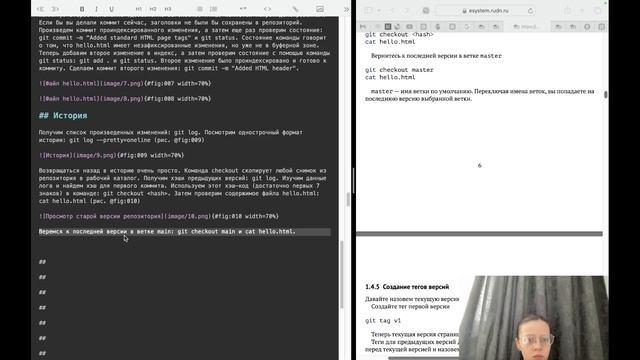Toggle italic formatting in the editor
The width and height of the screenshot is (640, 360).
(96, 9)
